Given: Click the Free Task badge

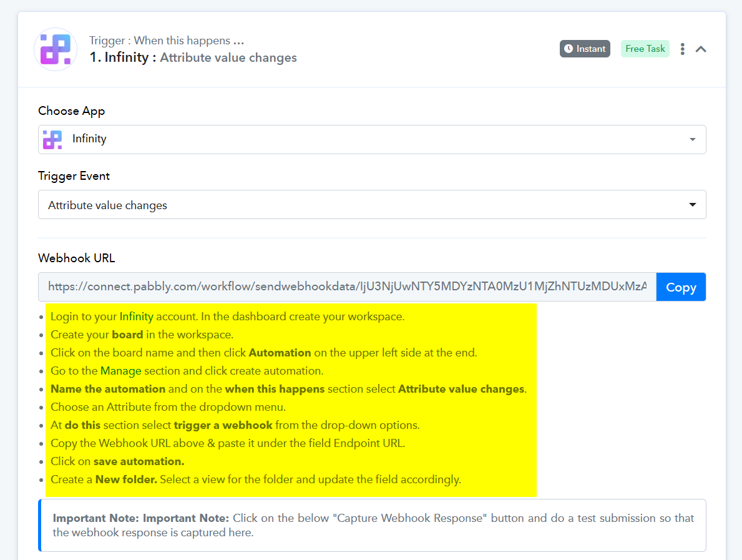Looking at the screenshot, I should point(645,49).
